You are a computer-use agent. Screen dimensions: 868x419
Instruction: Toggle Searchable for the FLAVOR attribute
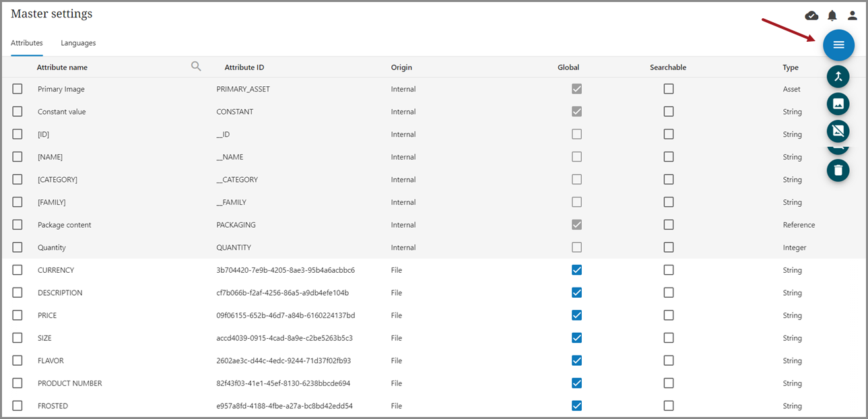668,360
